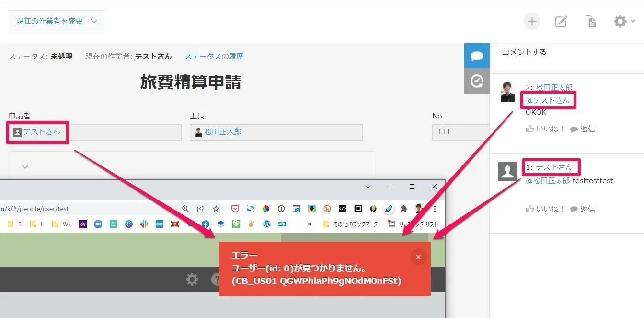The image size is (644, 318).
Task: Open リーディング リスト
Action: pyautogui.click(x=413, y=224)
